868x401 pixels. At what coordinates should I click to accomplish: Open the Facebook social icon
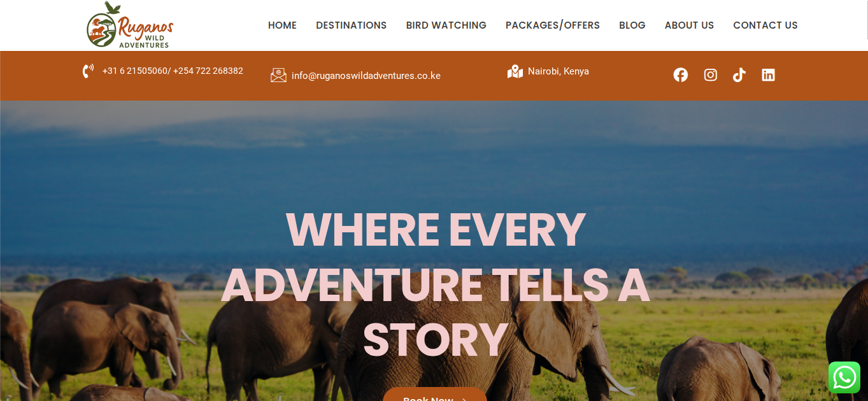[681, 75]
